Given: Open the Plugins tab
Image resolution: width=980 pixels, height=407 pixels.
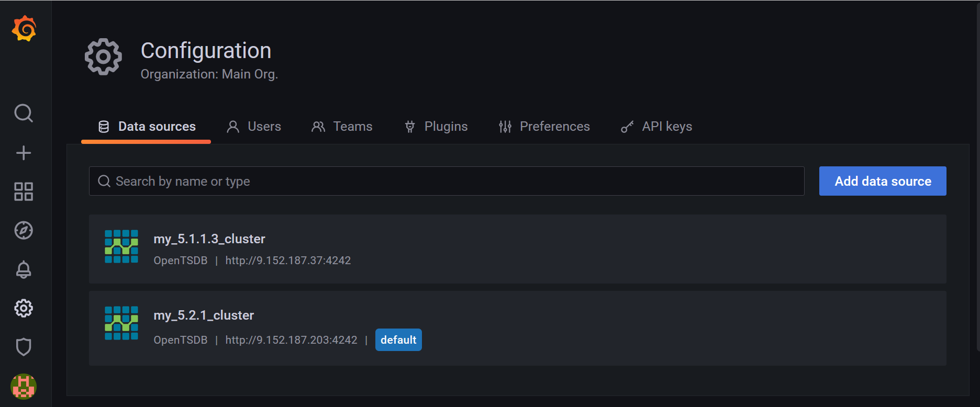Looking at the screenshot, I should tap(436, 127).
